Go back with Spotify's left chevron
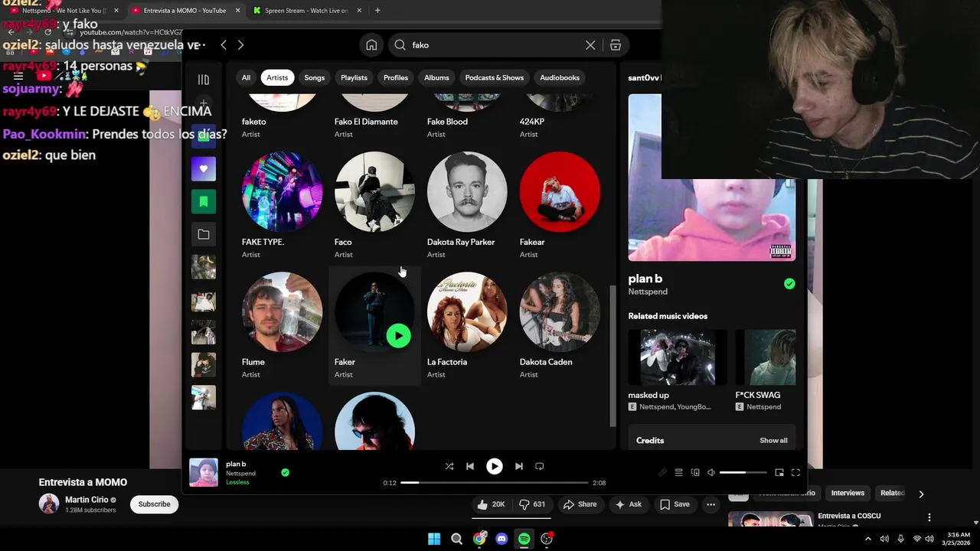 coord(224,45)
